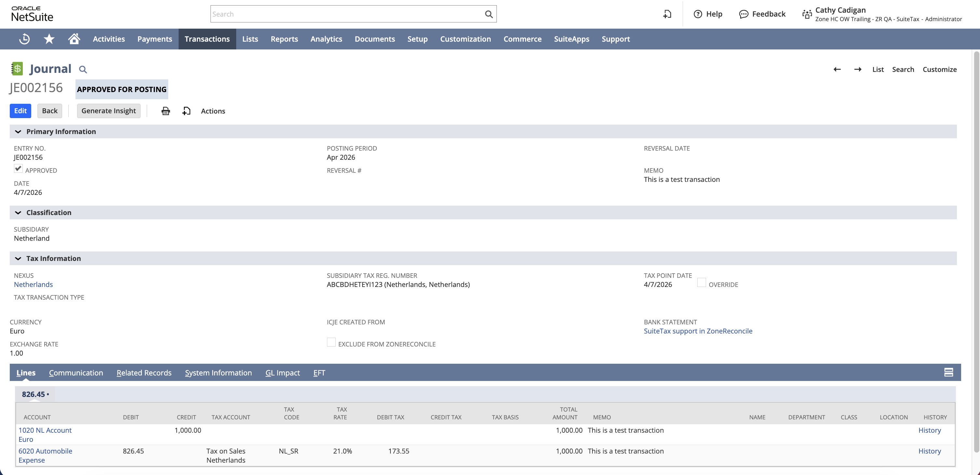Toggle the Approved checkbox
Screen dimensions: 980x475
18,169
